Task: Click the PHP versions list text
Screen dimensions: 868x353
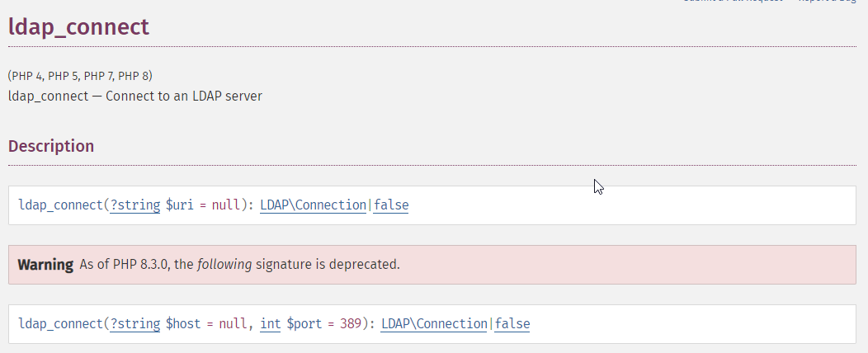Action: point(80,76)
